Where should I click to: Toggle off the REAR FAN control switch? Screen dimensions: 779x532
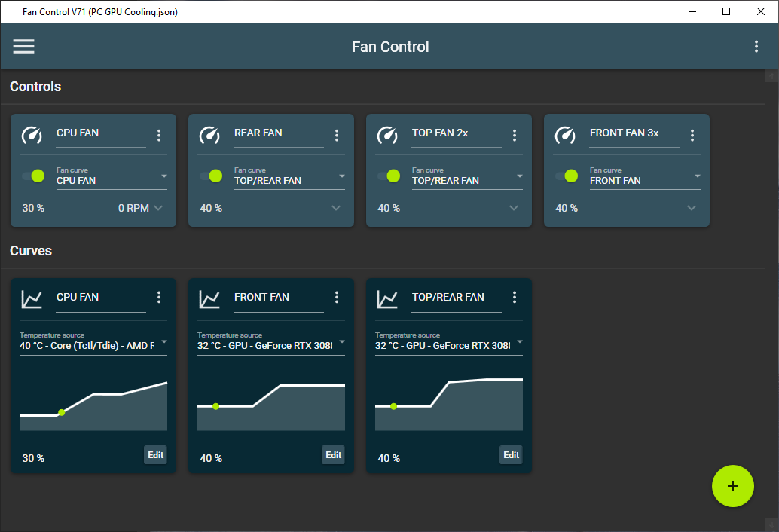pos(211,176)
